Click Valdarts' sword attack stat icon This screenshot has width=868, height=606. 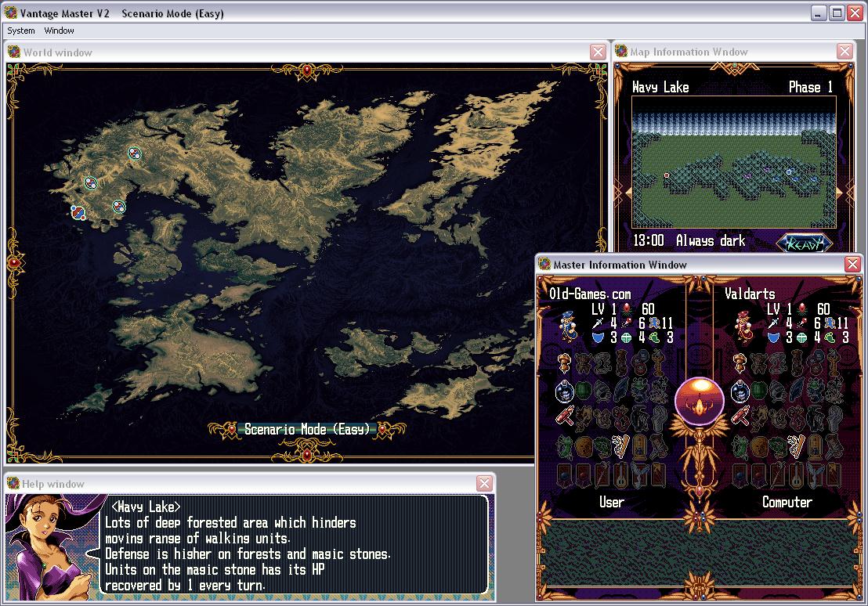(x=773, y=323)
